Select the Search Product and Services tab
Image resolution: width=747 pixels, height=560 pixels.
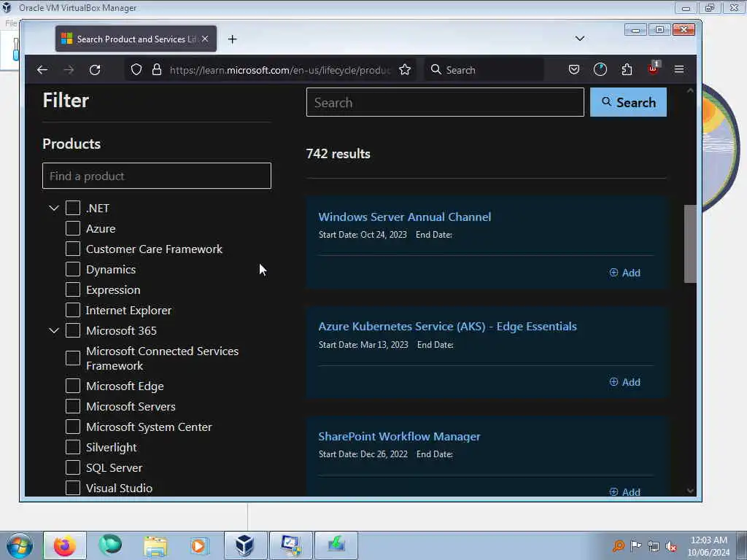[136, 39]
